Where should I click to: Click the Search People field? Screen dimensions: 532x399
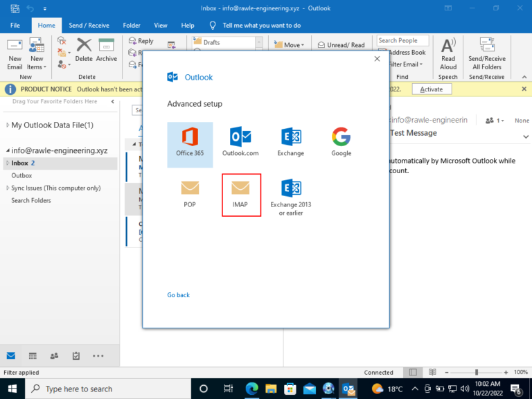coord(402,40)
